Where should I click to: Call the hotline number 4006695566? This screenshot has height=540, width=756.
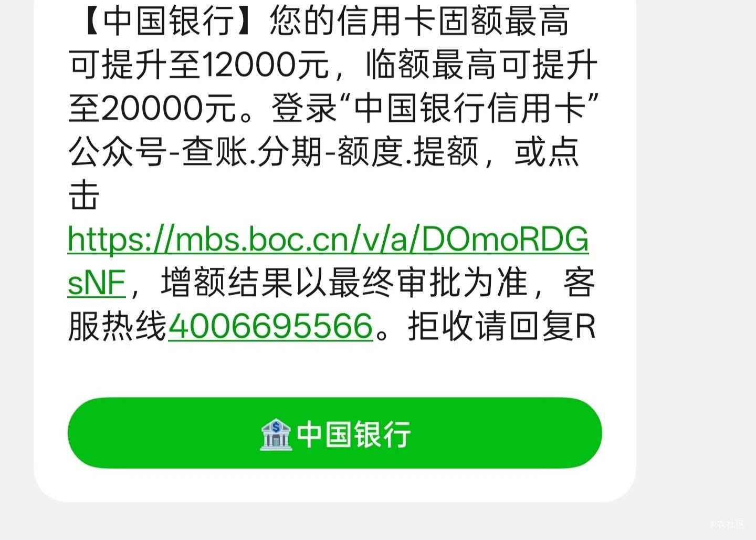click(x=270, y=326)
